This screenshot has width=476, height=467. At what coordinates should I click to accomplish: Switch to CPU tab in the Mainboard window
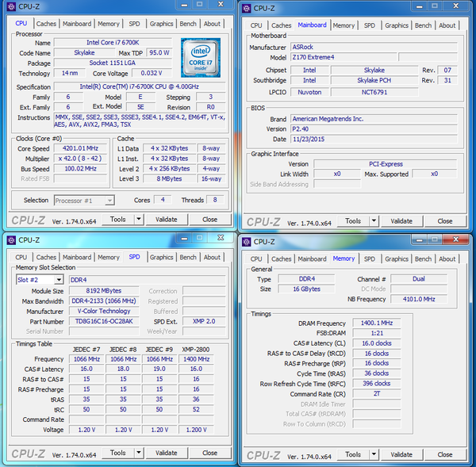tap(256, 25)
